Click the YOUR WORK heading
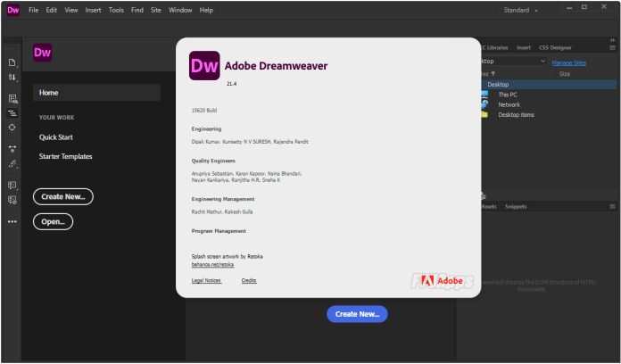This screenshot has height=364, width=621. coord(56,117)
